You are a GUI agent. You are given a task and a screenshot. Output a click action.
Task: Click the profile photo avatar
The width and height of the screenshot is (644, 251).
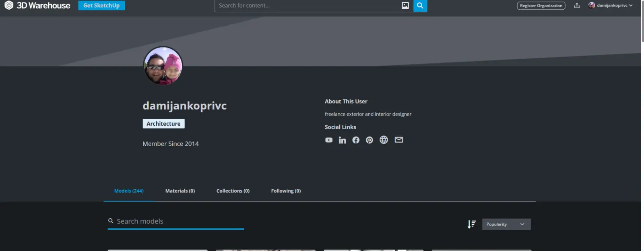point(163,66)
